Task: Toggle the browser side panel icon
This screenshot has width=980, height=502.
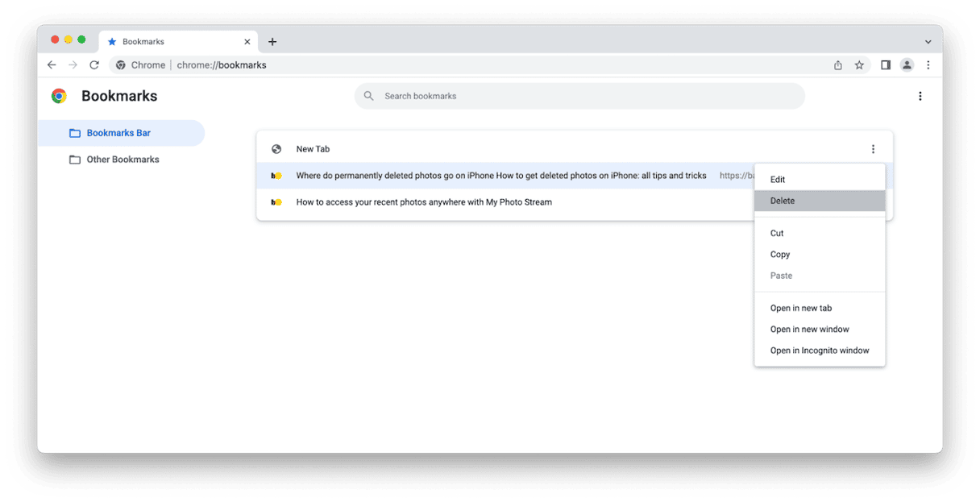Action: (x=886, y=65)
